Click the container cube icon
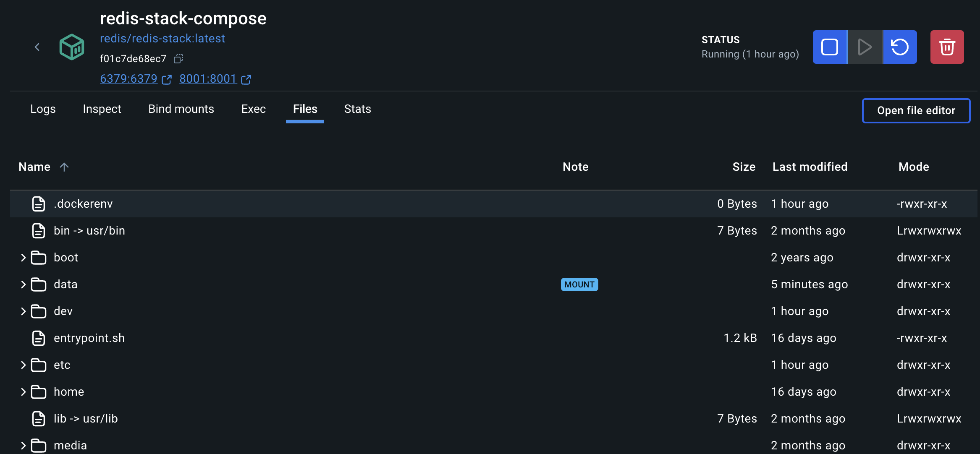980x454 pixels. [72, 47]
